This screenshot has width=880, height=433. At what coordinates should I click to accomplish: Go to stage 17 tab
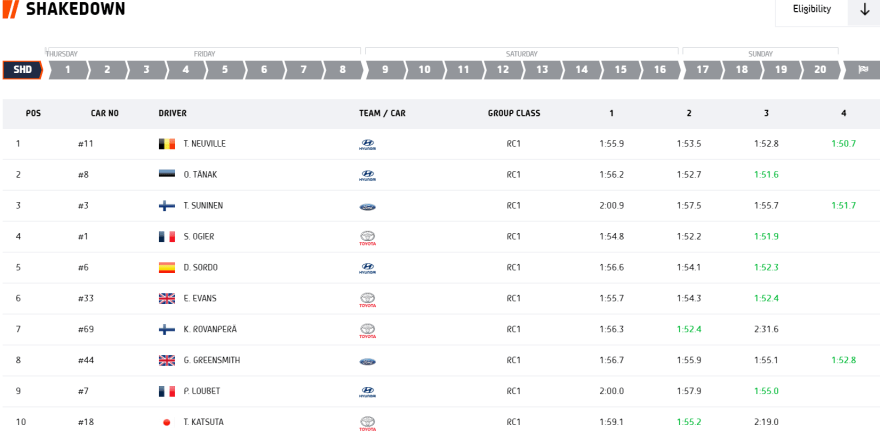click(702, 70)
